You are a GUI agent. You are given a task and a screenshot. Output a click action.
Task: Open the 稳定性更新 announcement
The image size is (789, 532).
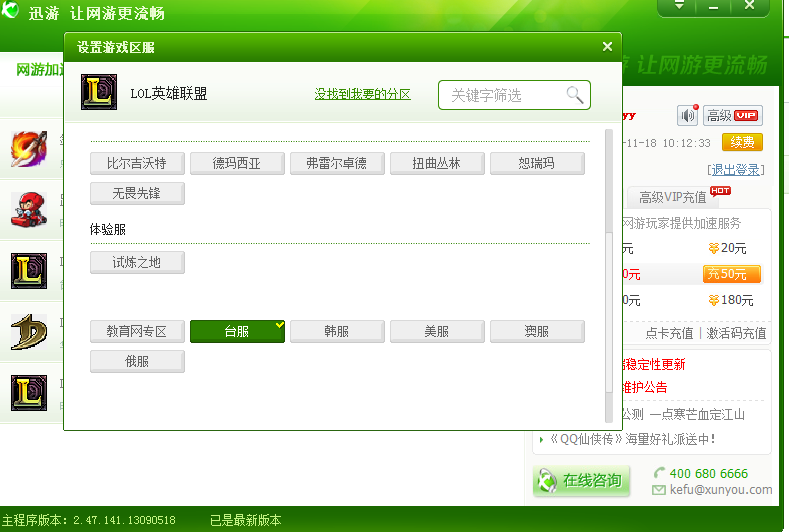click(654, 364)
